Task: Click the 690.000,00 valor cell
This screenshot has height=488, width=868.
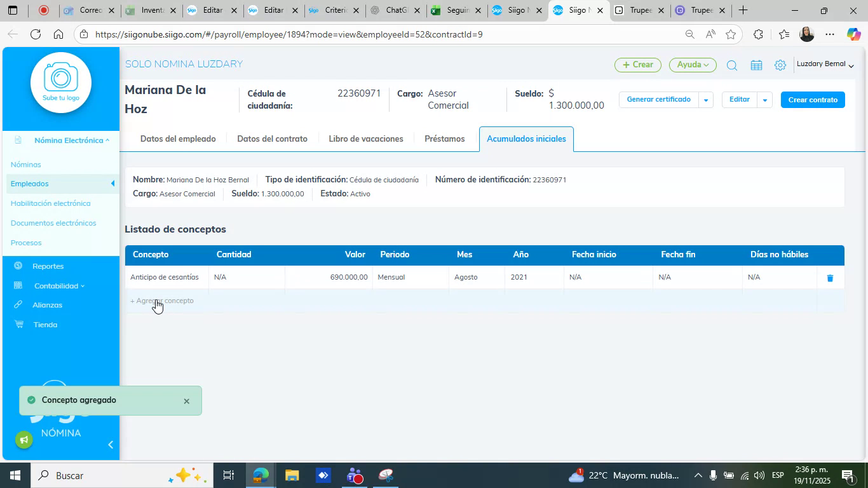Action: coord(329,277)
